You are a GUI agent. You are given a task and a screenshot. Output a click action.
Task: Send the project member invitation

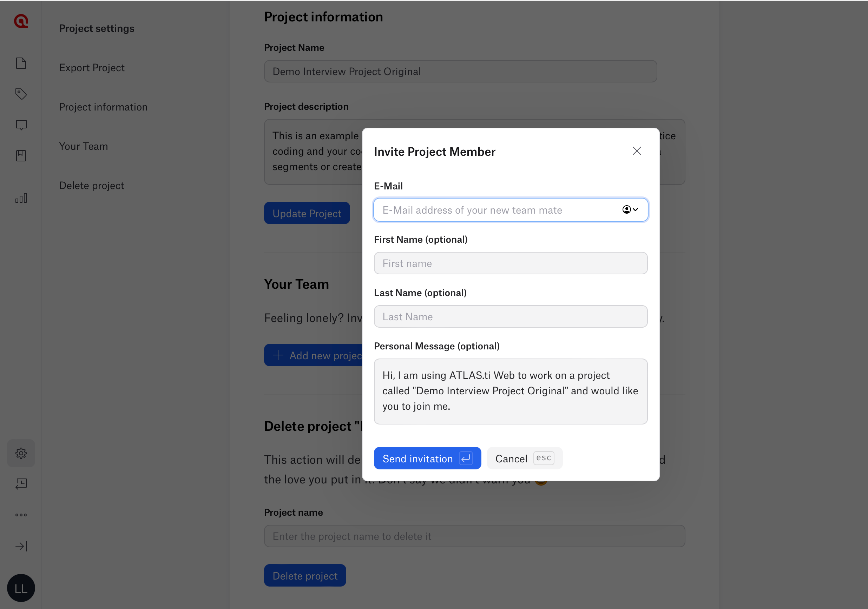[x=427, y=458]
